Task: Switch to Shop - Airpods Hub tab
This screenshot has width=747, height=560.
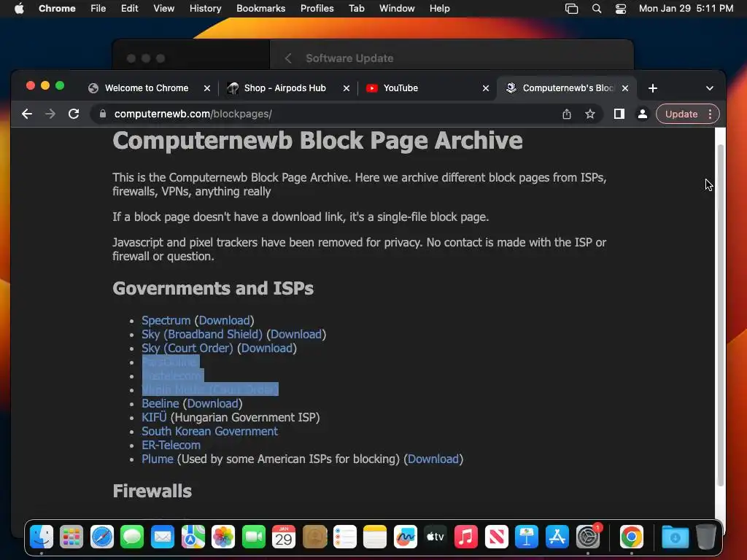Action: tap(287, 88)
